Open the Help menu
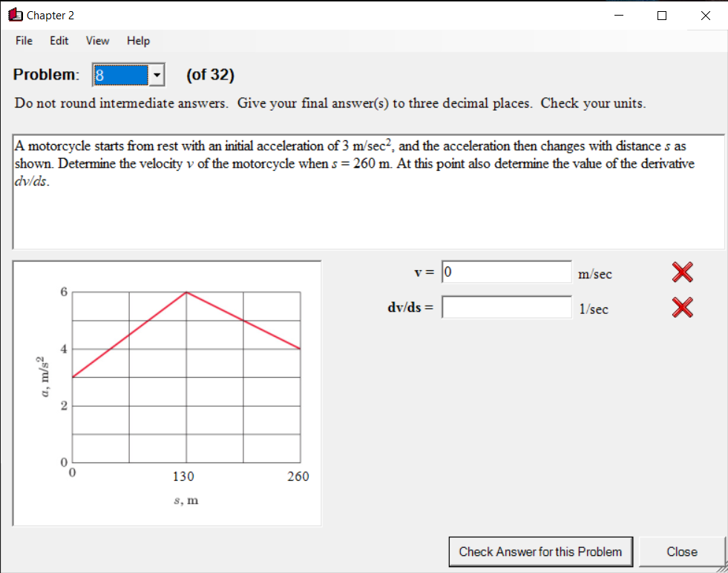 coord(138,41)
